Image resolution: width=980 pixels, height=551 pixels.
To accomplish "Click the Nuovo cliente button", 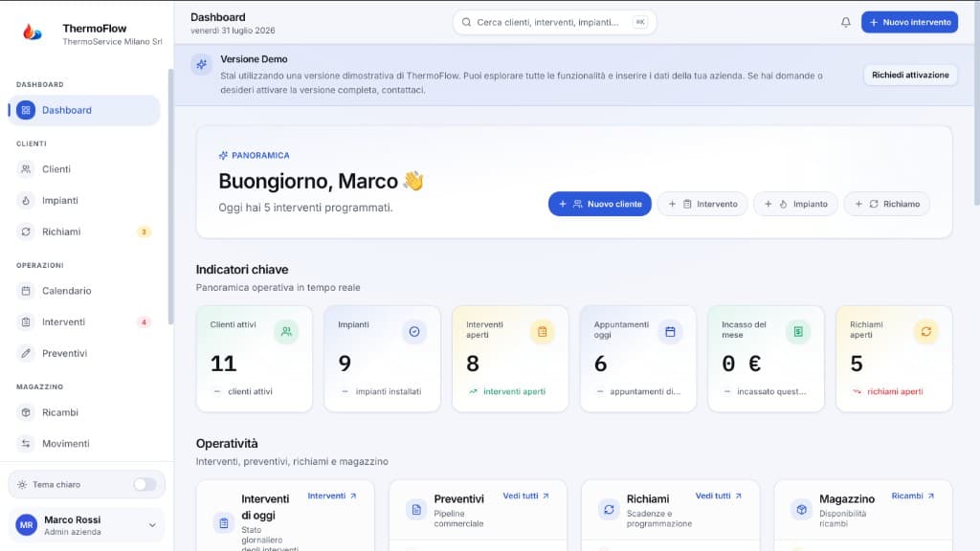I will pos(600,205).
